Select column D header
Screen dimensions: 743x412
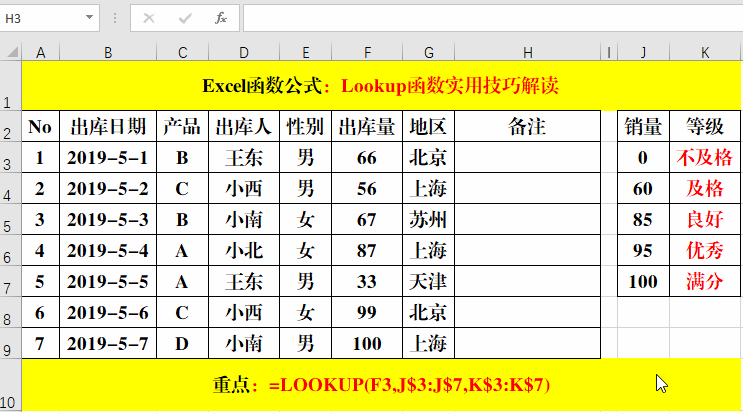point(244,52)
